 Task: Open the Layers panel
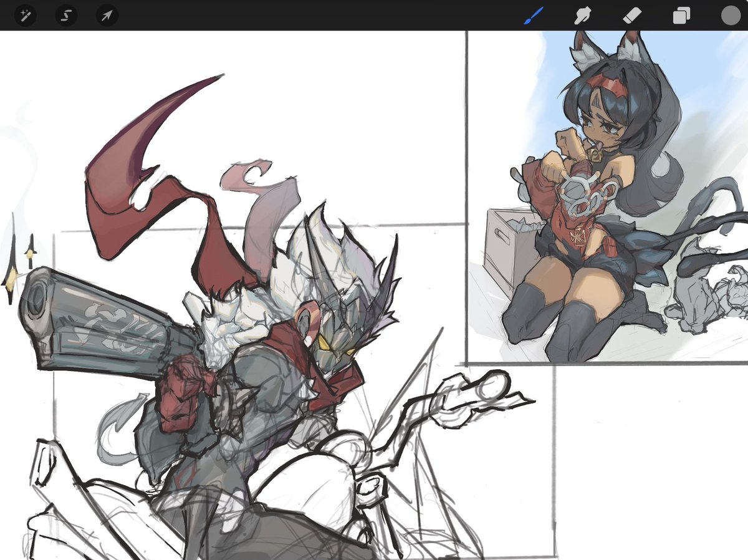[x=681, y=16]
